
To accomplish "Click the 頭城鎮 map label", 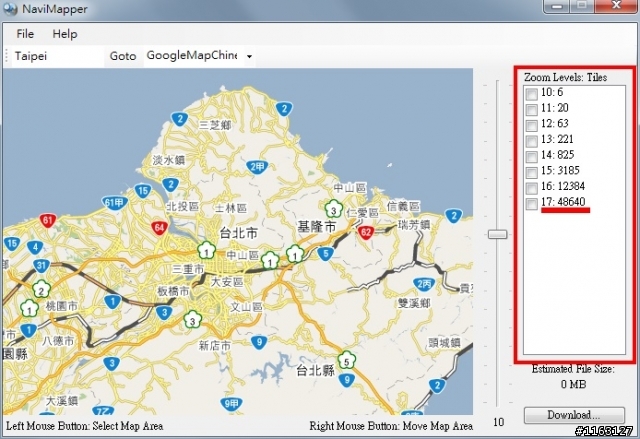I will 444,343.
